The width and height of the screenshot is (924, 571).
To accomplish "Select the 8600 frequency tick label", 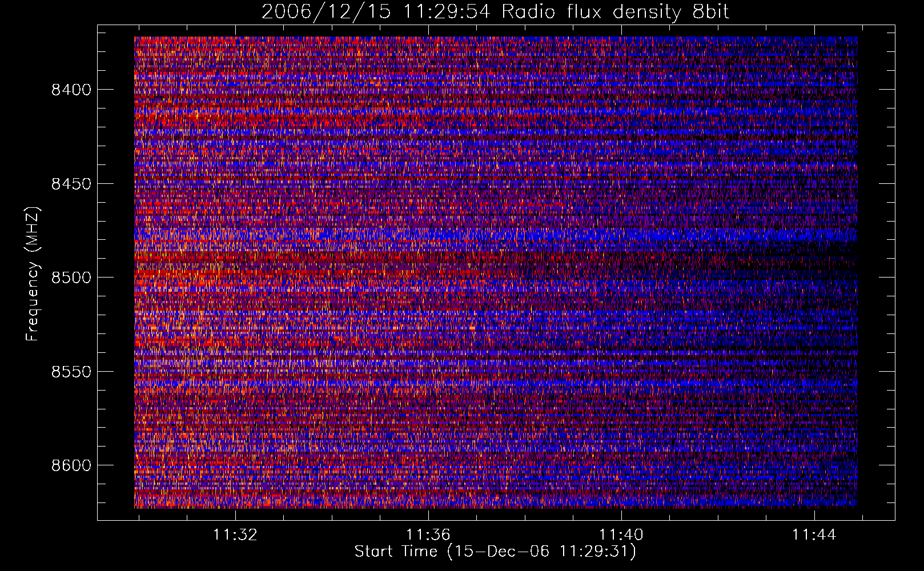I will pos(71,465).
